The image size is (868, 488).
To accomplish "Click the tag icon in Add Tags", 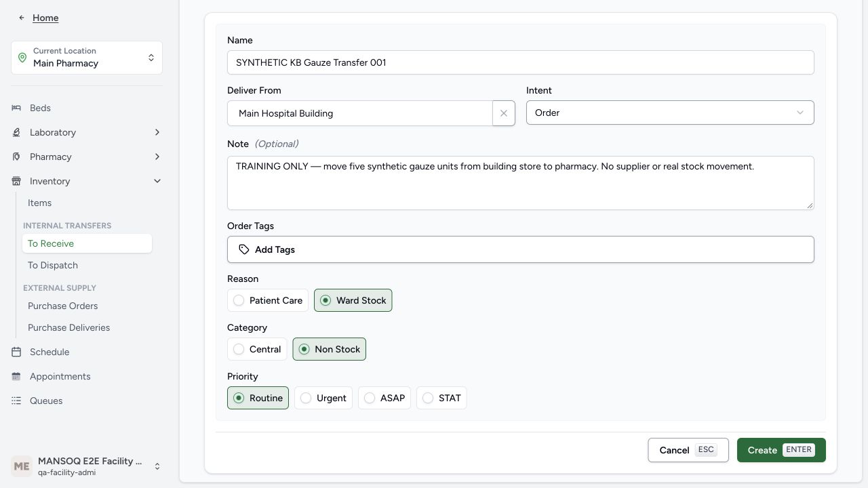I will 244,249.
